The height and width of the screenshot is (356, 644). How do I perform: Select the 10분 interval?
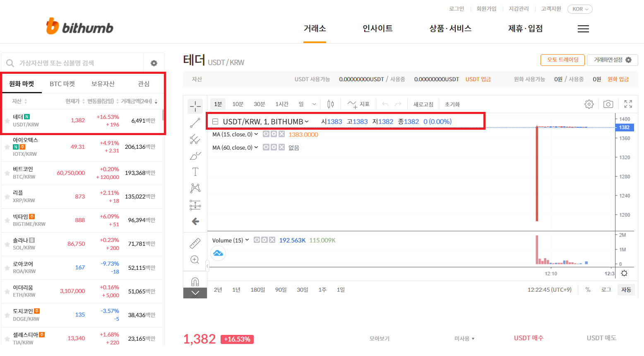click(238, 104)
